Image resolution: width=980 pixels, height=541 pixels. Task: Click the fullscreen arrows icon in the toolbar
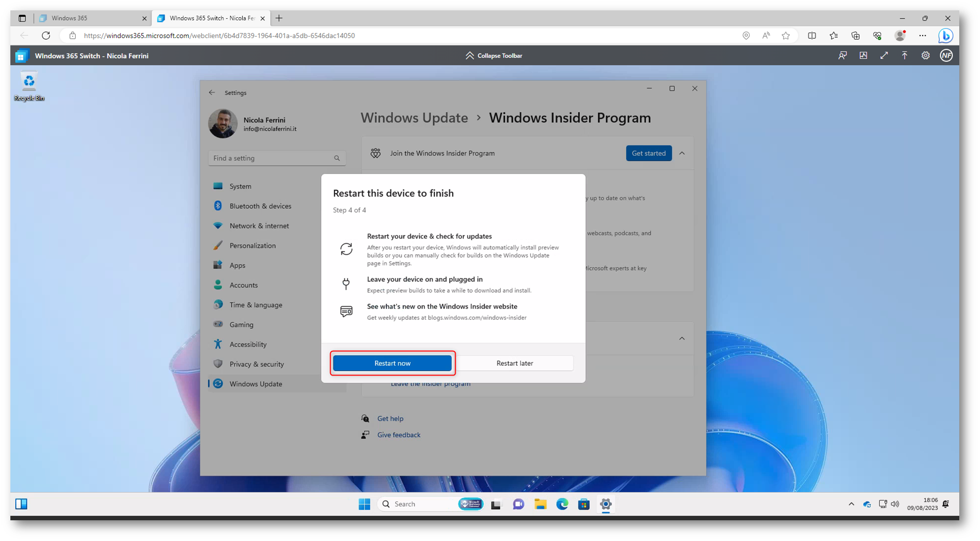coord(884,56)
